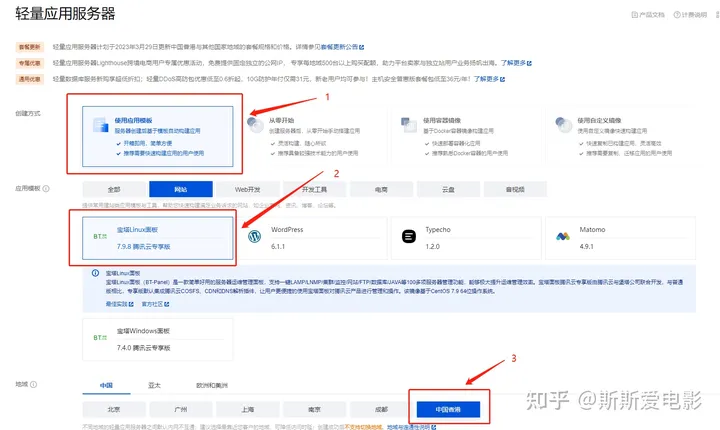The height and width of the screenshot is (430, 720).
Task: Click the application template icon in 使用应用模板 card
Action: click(100, 125)
